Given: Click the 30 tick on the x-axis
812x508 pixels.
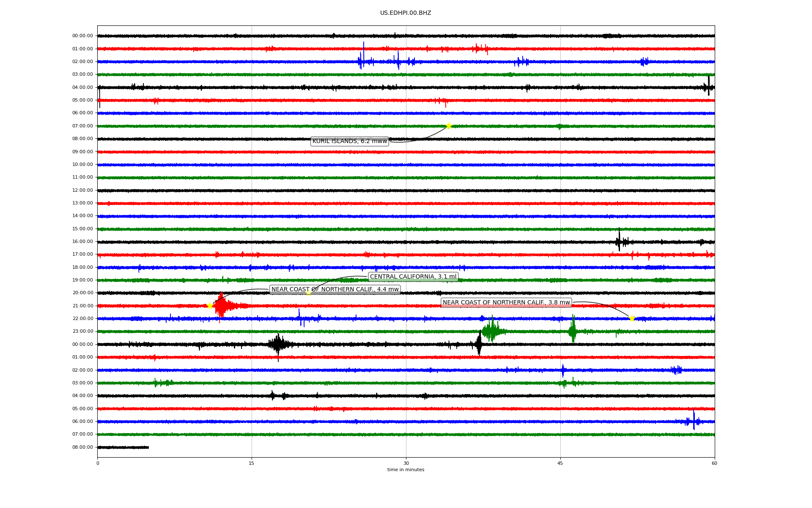Looking at the screenshot, I should click(406, 463).
